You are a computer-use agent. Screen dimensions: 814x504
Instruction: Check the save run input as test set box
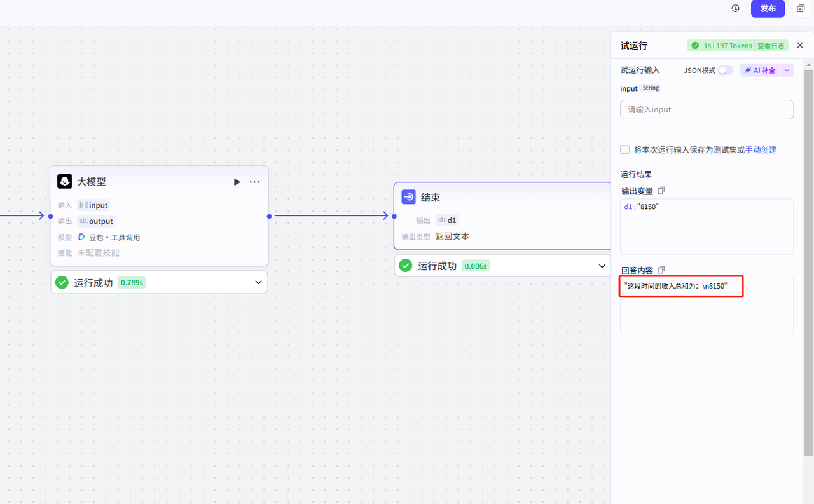click(625, 150)
